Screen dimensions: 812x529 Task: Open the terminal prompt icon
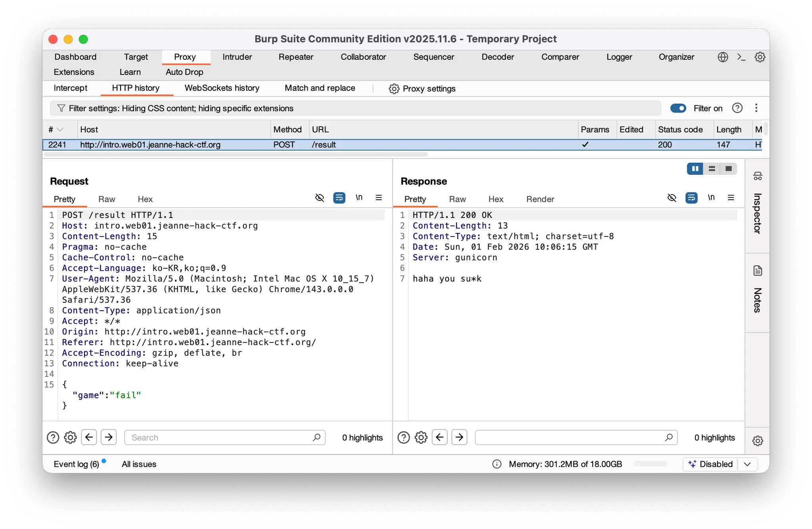(x=741, y=57)
